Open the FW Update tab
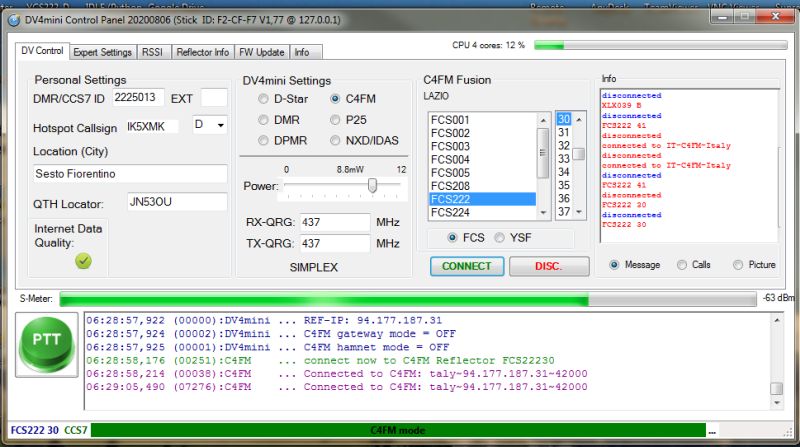Image resolution: width=800 pixels, height=447 pixels. [x=262, y=52]
